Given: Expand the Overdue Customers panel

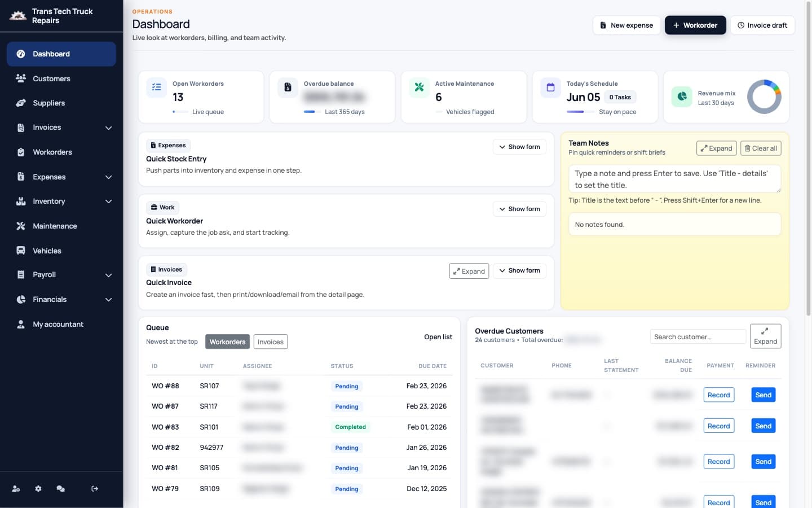Looking at the screenshot, I should (765, 336).
